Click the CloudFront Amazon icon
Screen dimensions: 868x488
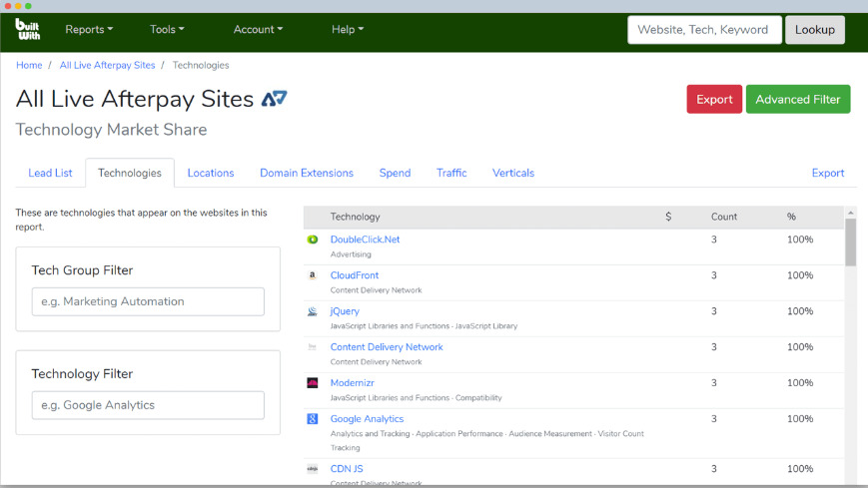[313, 275]
